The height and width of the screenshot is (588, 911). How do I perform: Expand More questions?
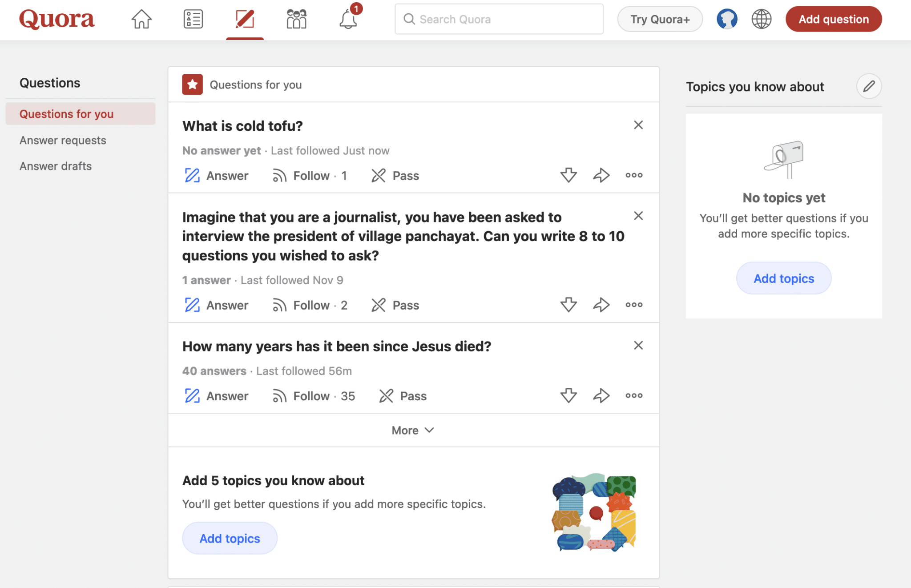(413, 430)
